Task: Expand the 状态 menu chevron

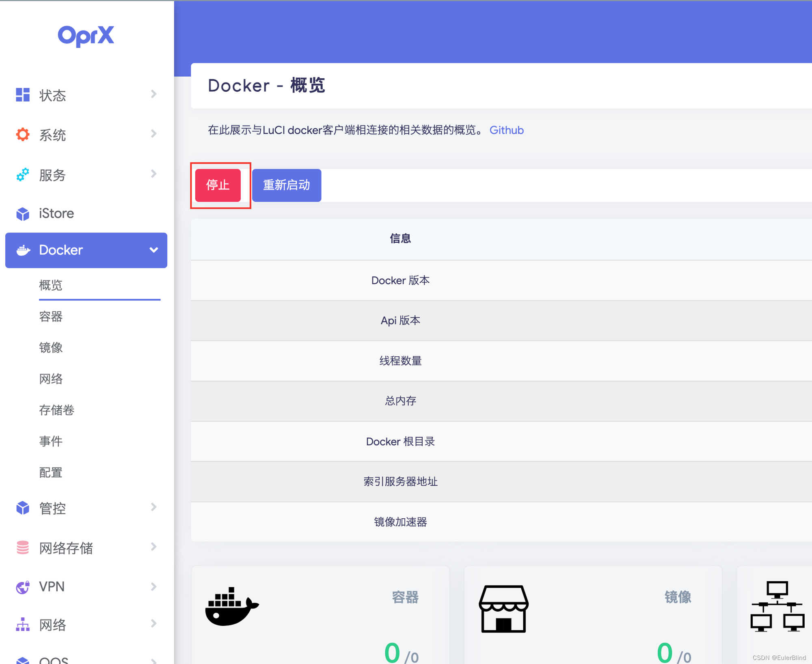Action: 153,94
